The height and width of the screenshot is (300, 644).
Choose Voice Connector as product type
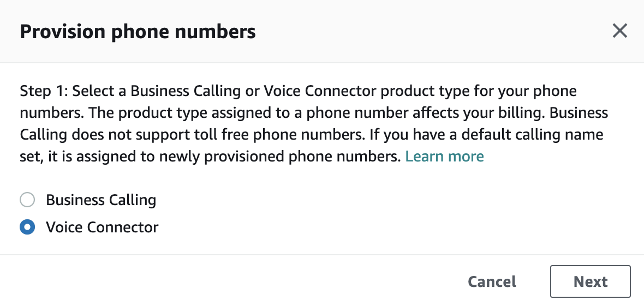tap(27, 227)
